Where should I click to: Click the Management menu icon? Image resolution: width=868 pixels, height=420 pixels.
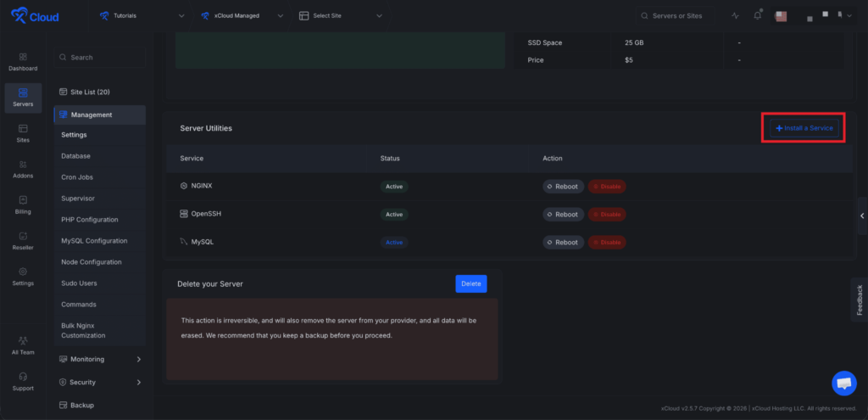(64, 115)
